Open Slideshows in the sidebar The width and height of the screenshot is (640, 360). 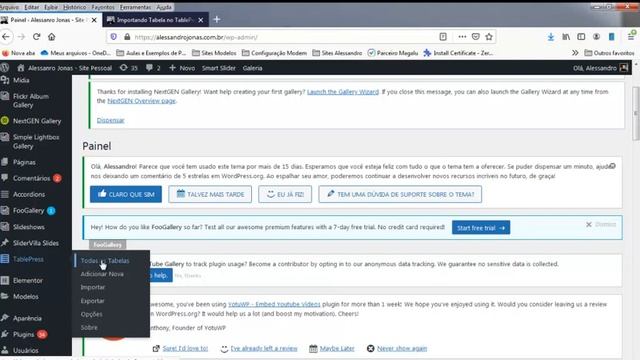(x=29, y=227)
